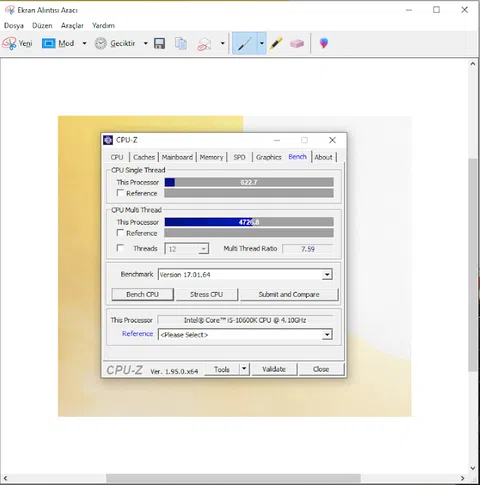Screen dimensions: 480x485
Task: Open the Düzen menu
Action: [42, 26]
